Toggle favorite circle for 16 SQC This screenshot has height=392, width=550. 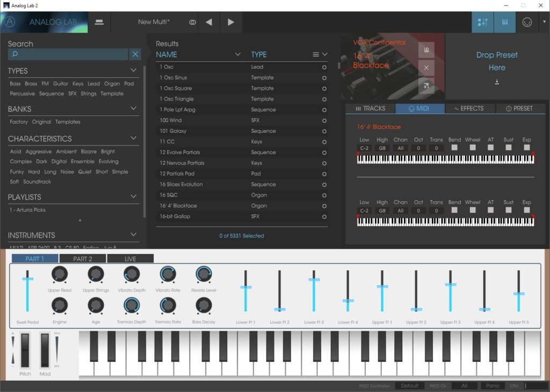coord(324,195)
